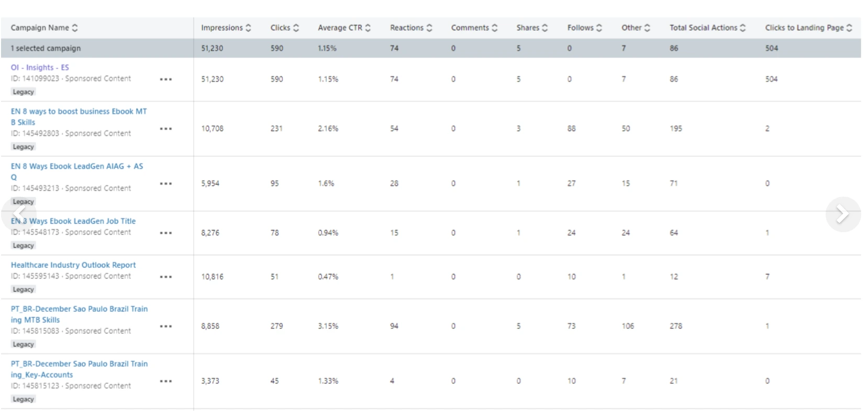The height and width of the screenshot is (411, 868).
Task: Click ellipsis for PT_BR Sao Paulo MTB Skills campaign
Action: tap(166, 326)
